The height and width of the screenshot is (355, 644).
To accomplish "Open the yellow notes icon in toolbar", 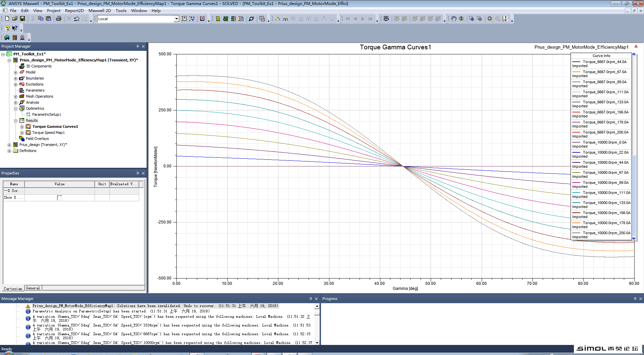I will pyautogui.click(x=218, y=19).
